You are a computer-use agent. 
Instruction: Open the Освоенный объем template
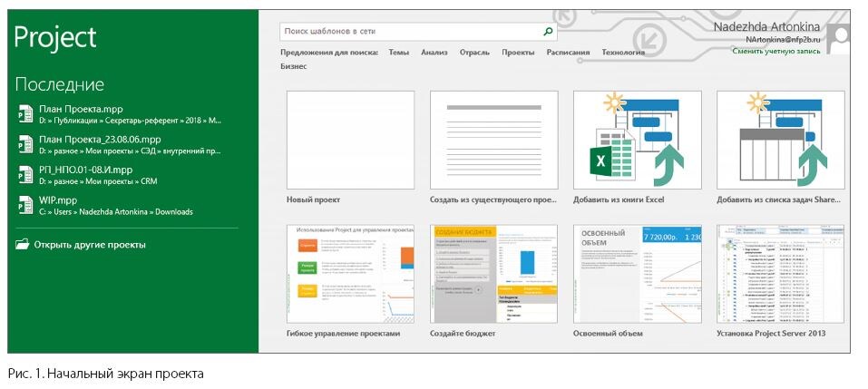tap(637, 274)
